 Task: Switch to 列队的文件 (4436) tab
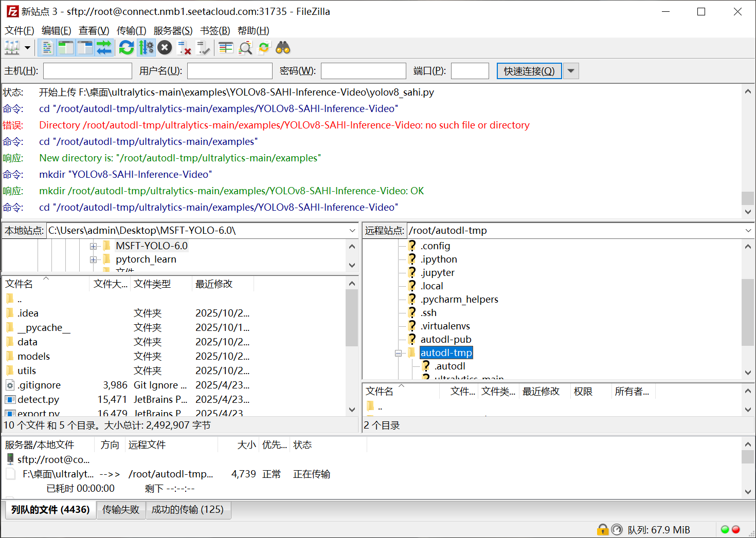click(50, 510)
